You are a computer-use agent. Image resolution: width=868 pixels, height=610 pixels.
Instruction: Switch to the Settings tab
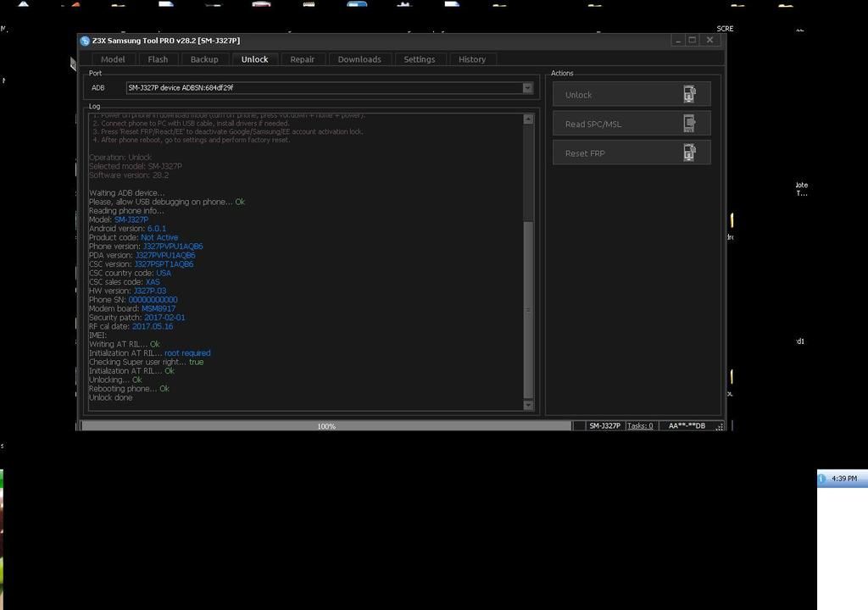[x=419, y=59]
